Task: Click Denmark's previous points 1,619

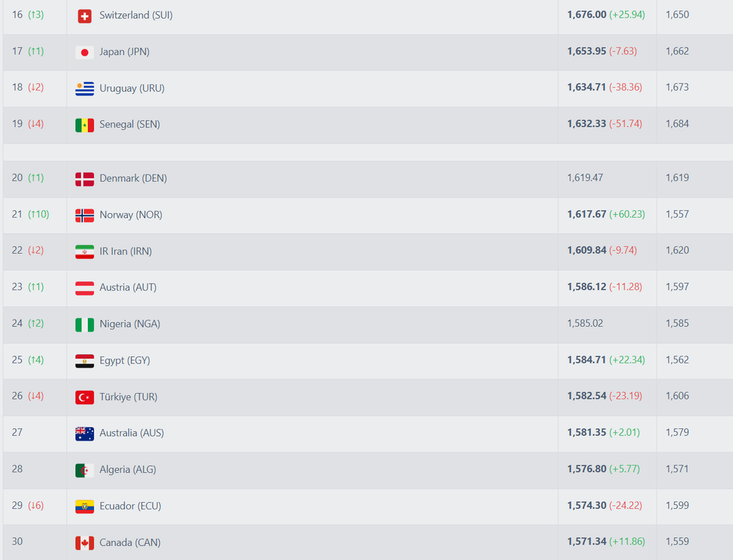Action: point(677,177)
